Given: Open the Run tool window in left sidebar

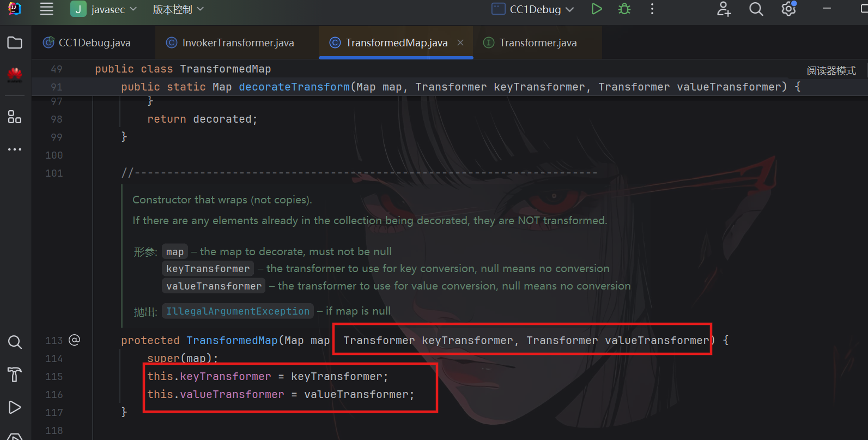Looking at the screenshot, I should [x=15, y=407].
